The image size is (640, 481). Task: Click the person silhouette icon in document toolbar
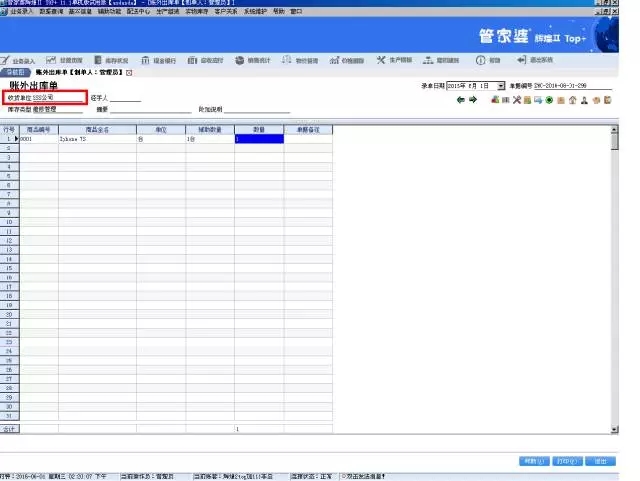click(x=584, y=100)
